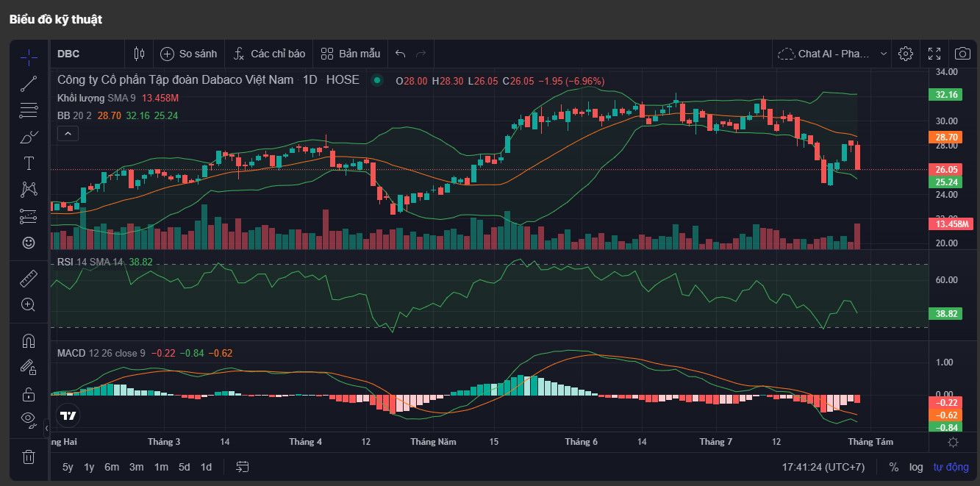Select the 1m time range
Image resolution: width=980 pixels, height=486 pixels.
click(161, 467)
